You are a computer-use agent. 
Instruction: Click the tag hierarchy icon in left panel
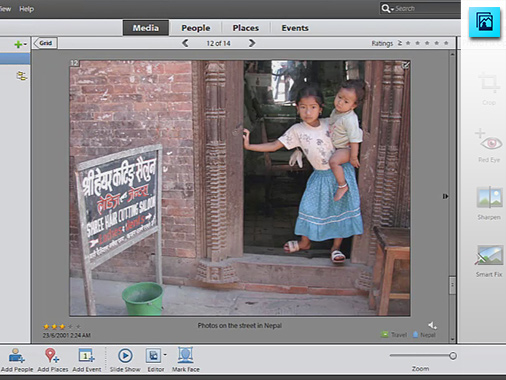tap(22, 76)
